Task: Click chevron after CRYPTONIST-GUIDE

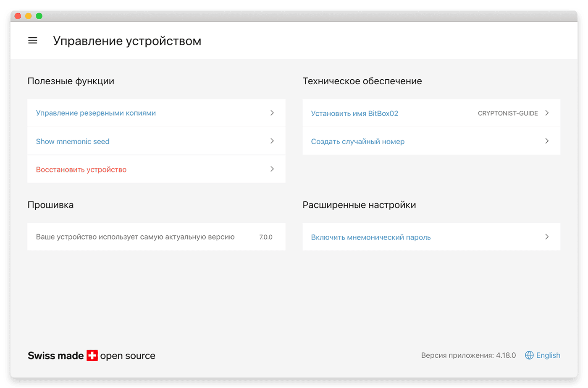Action: click(x=547, y=113)
